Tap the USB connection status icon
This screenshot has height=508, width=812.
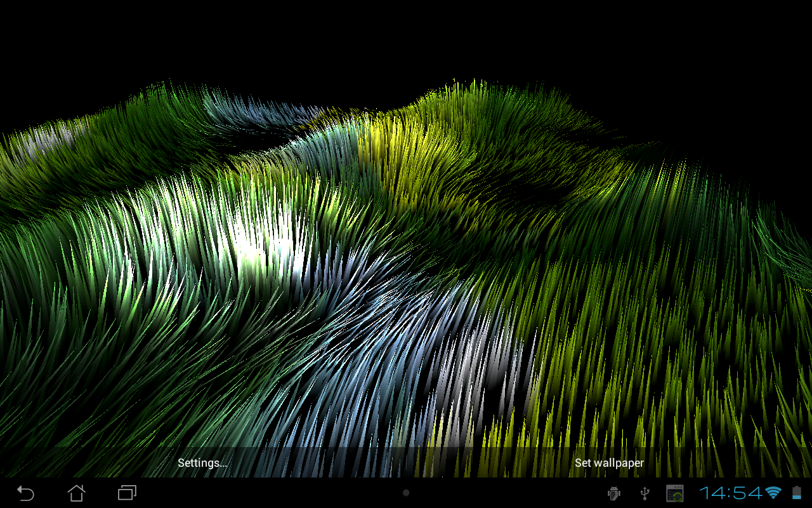[x=645, y=493]
